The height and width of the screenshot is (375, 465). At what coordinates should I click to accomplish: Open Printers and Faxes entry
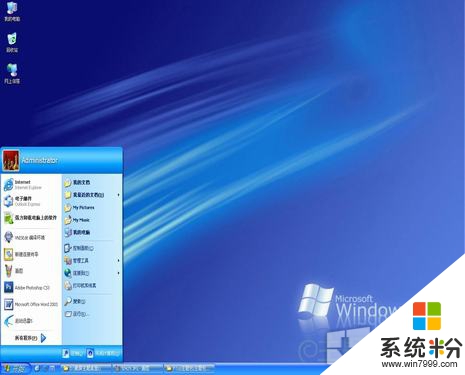(92, 285)
